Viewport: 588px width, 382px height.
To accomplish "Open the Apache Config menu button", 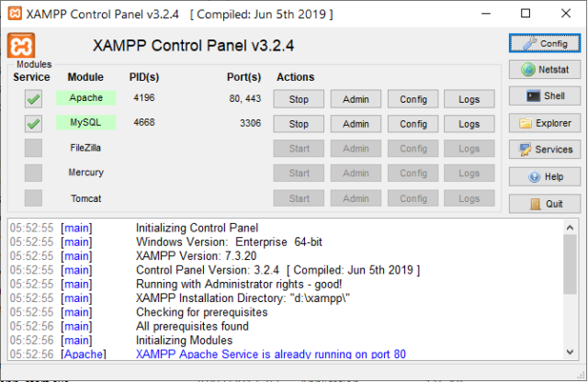I will point(413,99).
